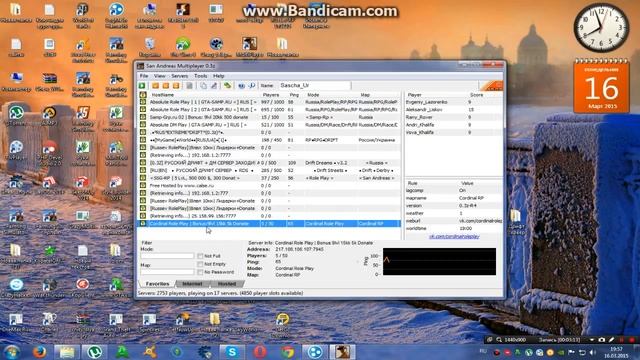This screenshot has height=360, width=640.
Task: Select the Absolute DM Play server row
Action: tap(269, 125)
